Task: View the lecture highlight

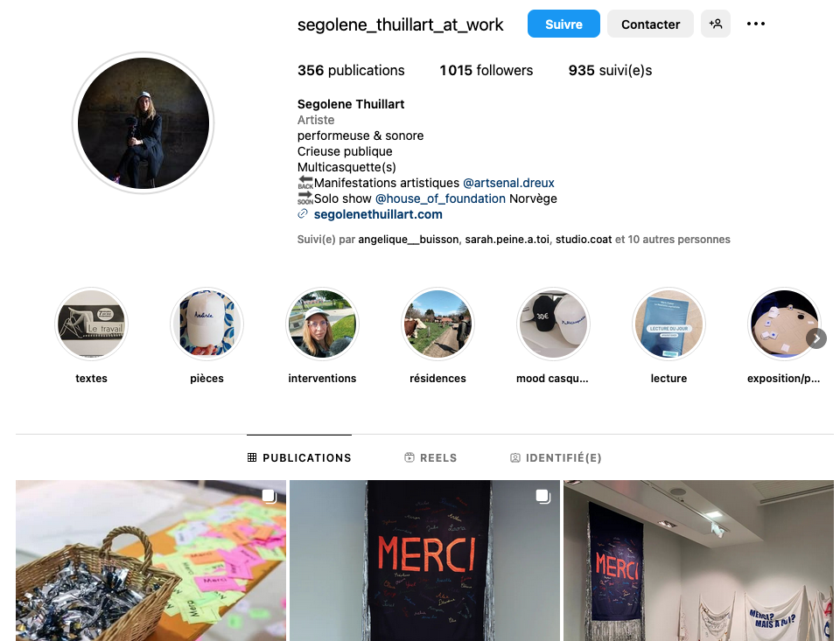Action: [x=668, y=324]
